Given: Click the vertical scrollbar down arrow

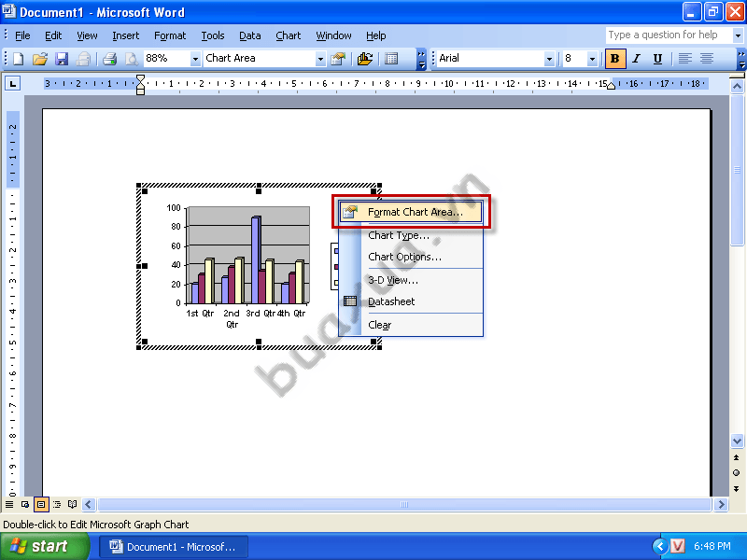Looking at the screenshot, I should [737, 441].
